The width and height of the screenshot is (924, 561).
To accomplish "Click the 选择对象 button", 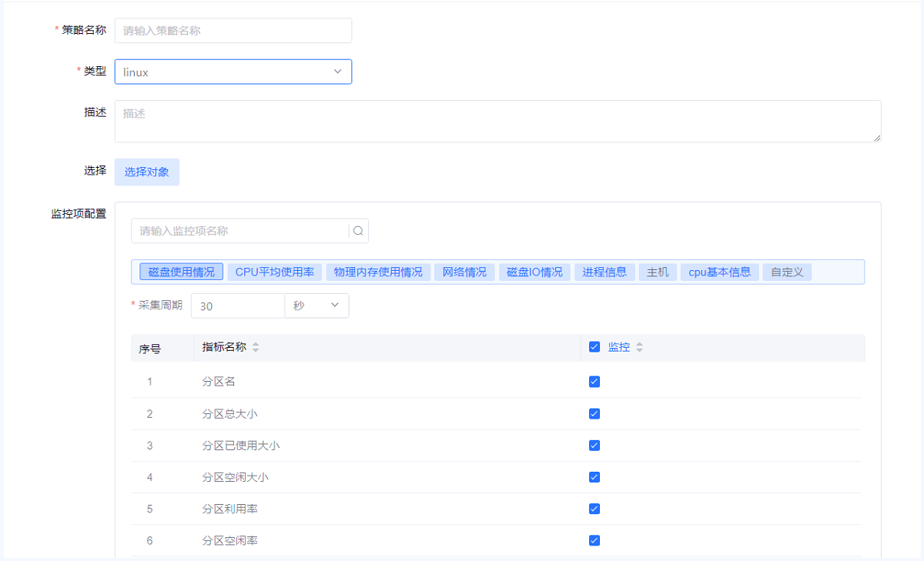I will pos(147,172).
